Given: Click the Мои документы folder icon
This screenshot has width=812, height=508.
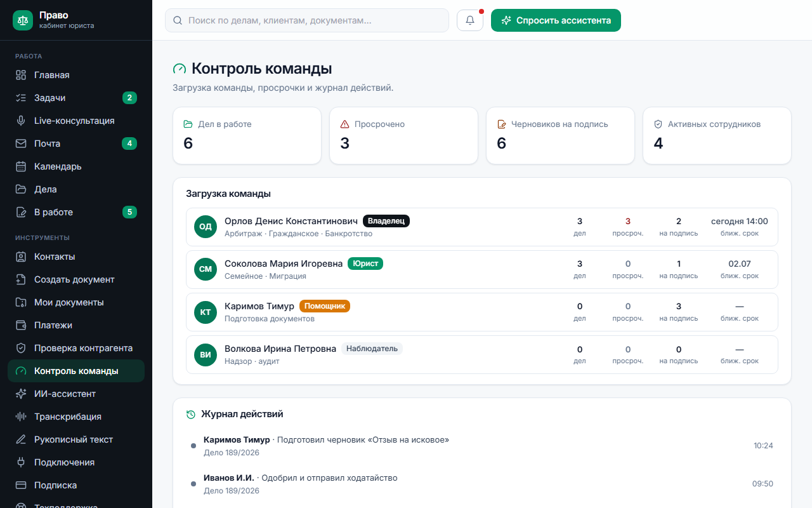Looking at the screenshot, I should coord(21,302).
